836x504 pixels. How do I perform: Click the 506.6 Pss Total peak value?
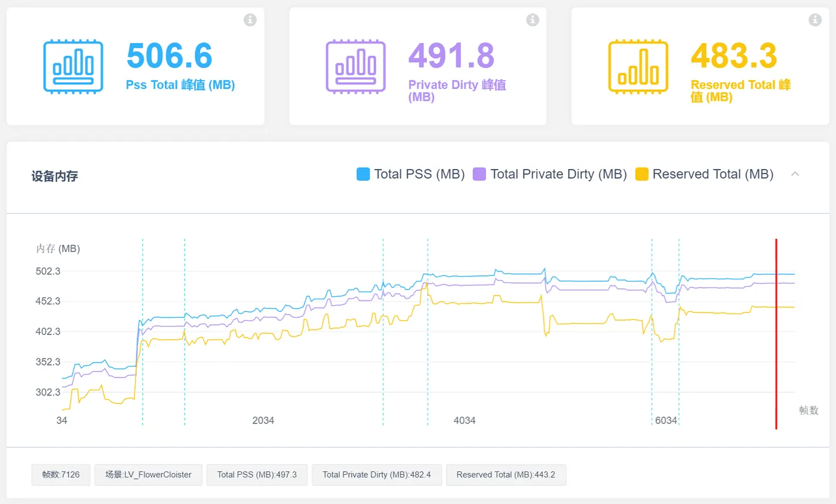pos(170,56)
